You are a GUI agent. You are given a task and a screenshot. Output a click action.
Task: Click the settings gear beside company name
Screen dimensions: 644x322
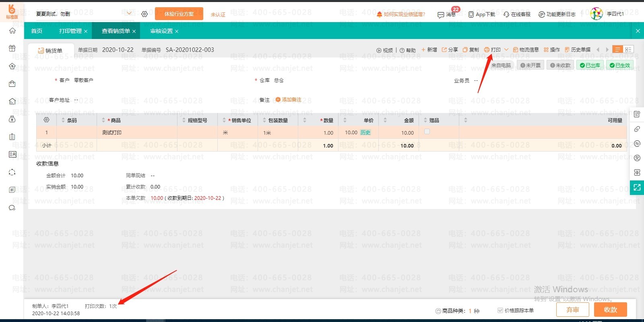click(x=144, y=14)
